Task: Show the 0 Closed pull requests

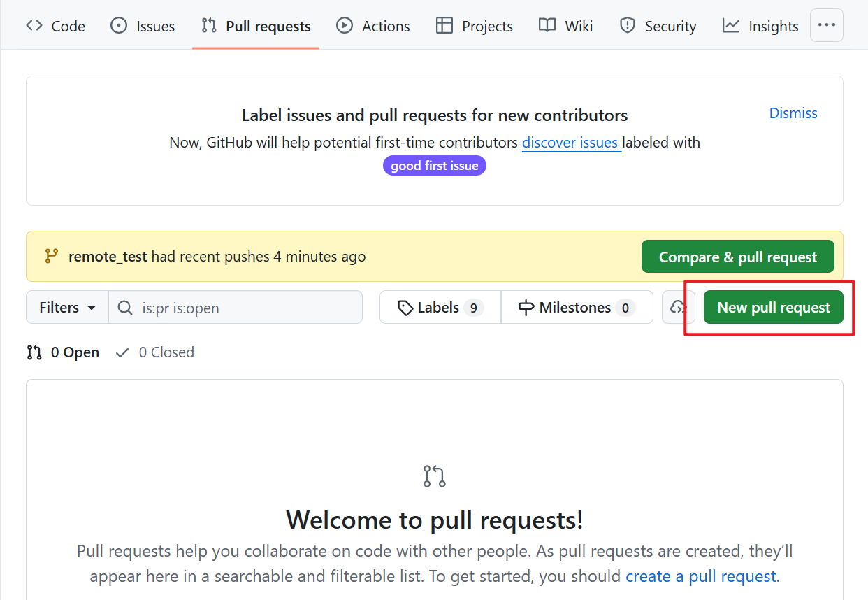Action: coord(155,352)
